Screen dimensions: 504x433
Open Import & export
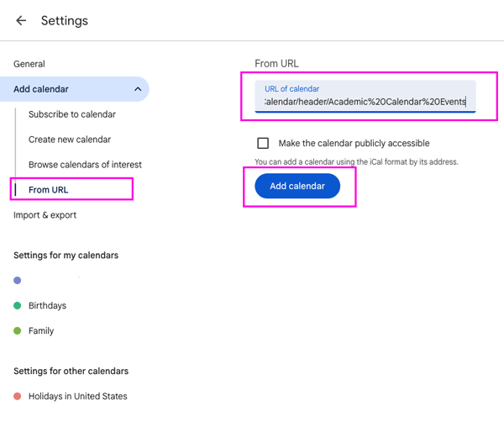[x=45, y=215]
